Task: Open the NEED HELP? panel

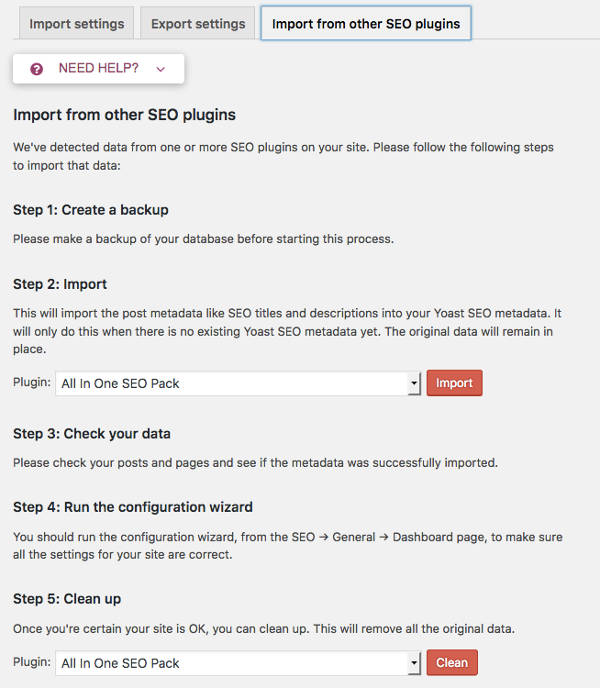Action: tap(98, 68)
